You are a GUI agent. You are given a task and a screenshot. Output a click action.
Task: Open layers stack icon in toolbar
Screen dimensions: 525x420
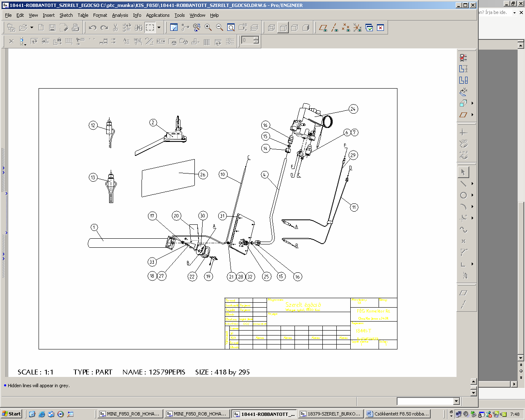[254, 27]
